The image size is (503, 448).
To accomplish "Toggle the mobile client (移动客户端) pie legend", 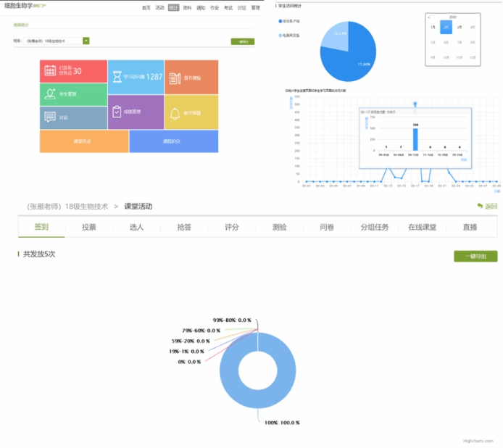I will 293,22.
